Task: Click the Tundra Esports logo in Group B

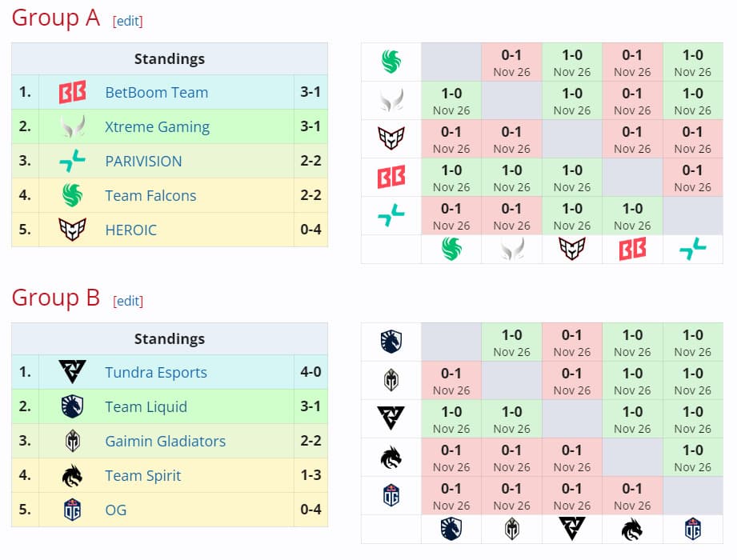Action: click(72, 372)
